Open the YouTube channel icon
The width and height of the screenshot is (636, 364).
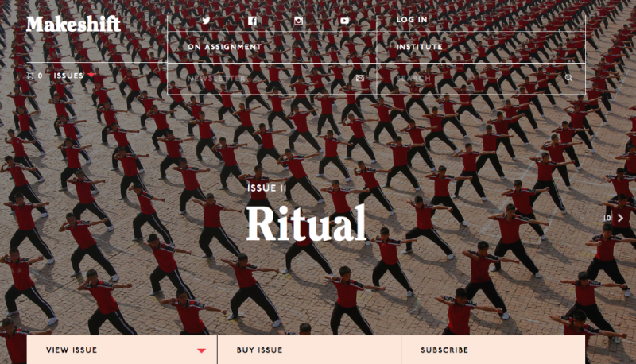click(x=345, y=21)
